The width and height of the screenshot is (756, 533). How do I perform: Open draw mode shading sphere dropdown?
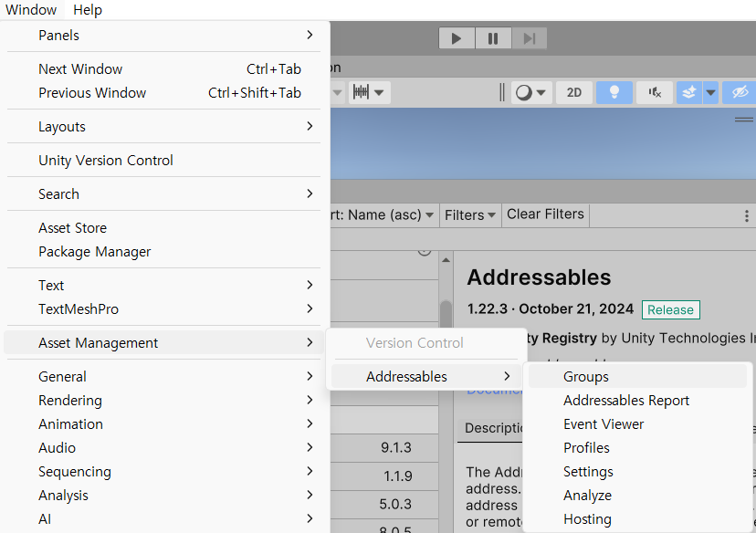pyautogui.click(x=530, y=92)
